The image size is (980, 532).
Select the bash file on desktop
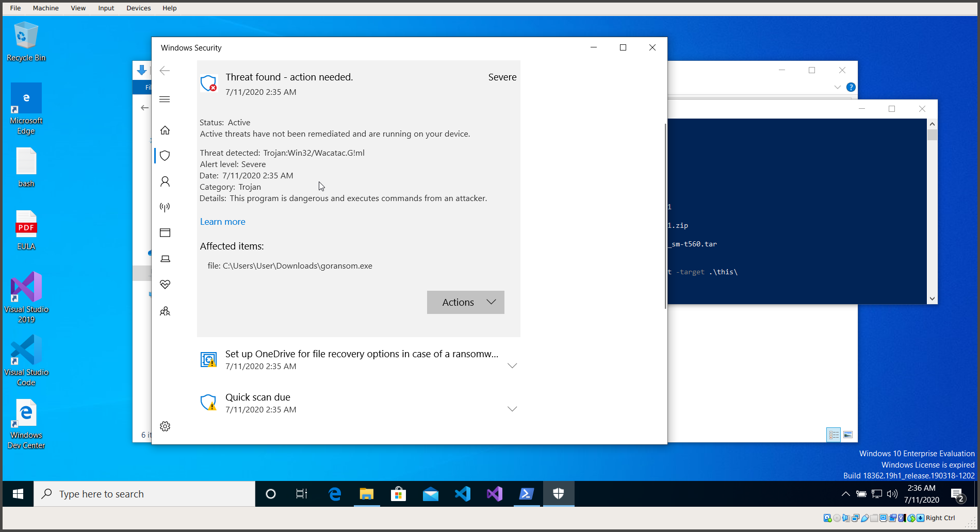click(x=26, y=168)
